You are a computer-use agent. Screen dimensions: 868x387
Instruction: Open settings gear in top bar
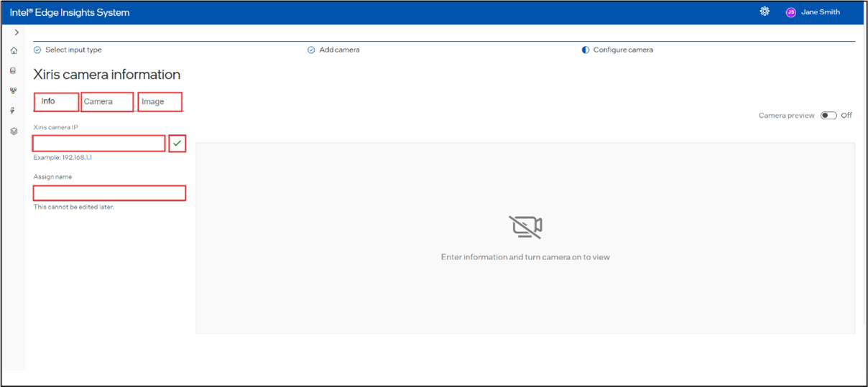pos(765,11)
